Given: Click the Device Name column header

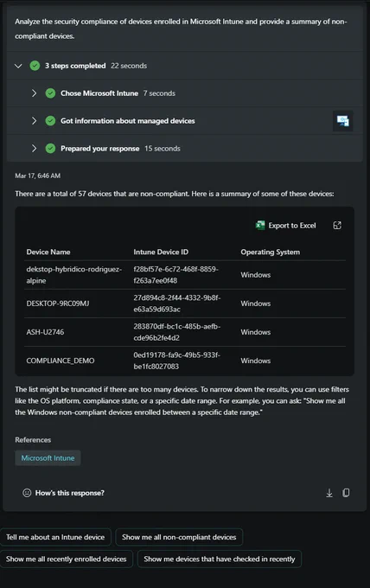Looking at the screenshot, I should (x=48, y=252).
